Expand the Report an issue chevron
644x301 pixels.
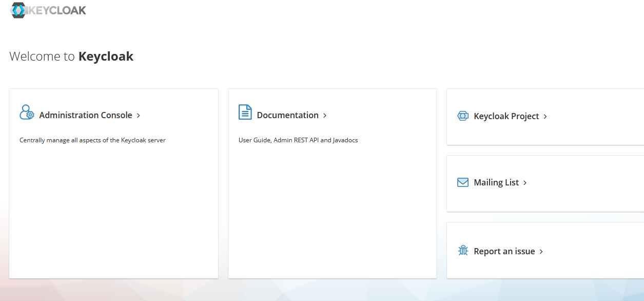click(x=541, y=251)
